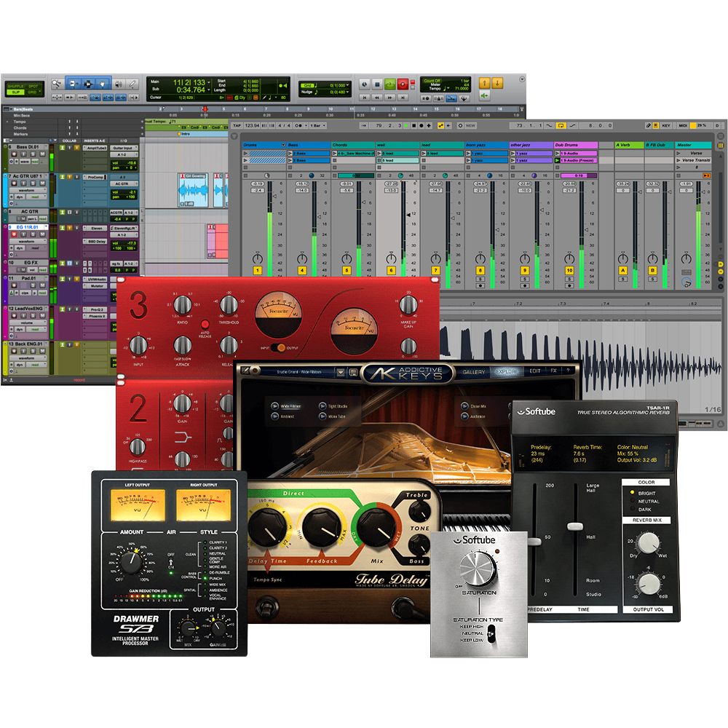This screenshot has width=728, height=728.
Task: Toggle track activator 4 on Bass
Action: coord(302,270)
